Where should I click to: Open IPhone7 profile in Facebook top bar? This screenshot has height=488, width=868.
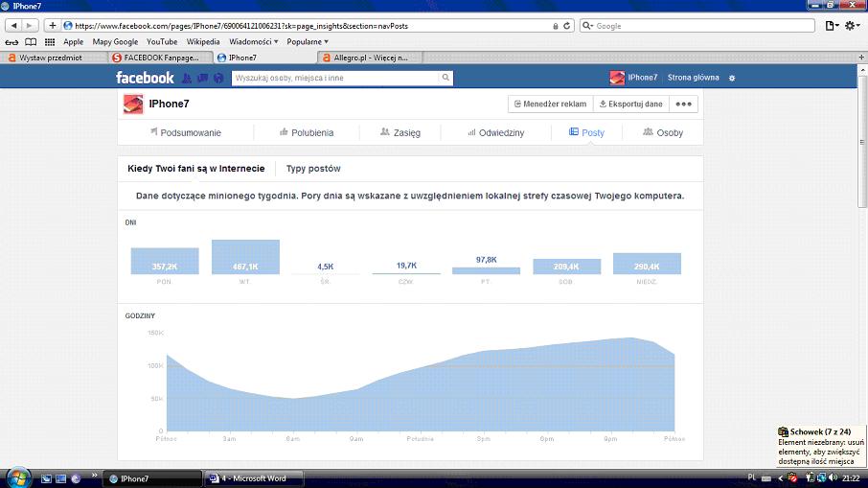pyautogui.click(x=634, y=78)
